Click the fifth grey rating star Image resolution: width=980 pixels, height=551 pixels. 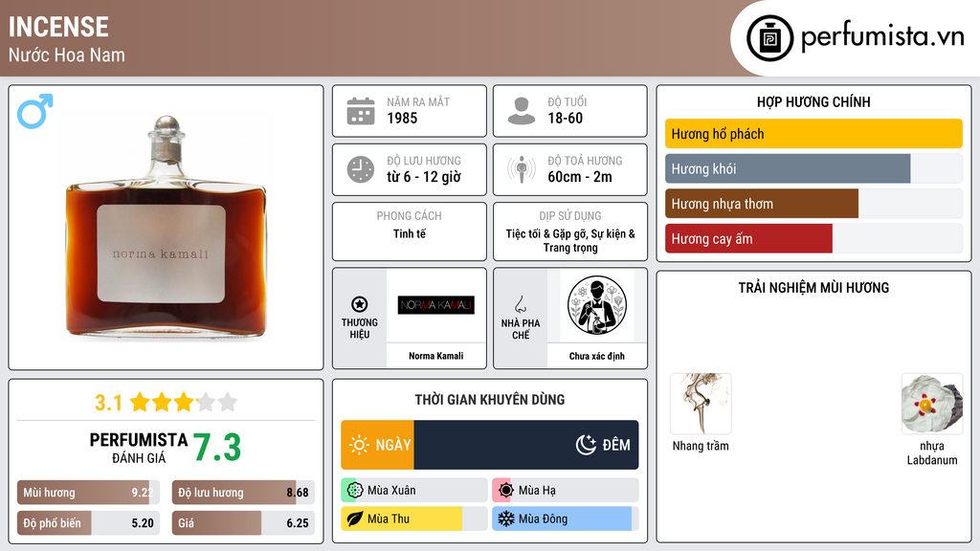tap(228, 402)
